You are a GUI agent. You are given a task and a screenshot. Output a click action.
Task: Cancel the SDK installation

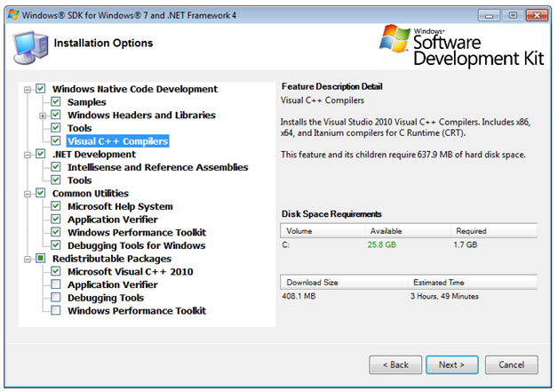click(x=512, y=364)
